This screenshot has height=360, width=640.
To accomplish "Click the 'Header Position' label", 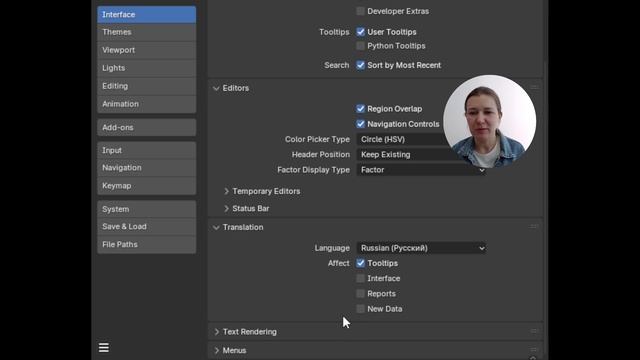I will [320, 155].
